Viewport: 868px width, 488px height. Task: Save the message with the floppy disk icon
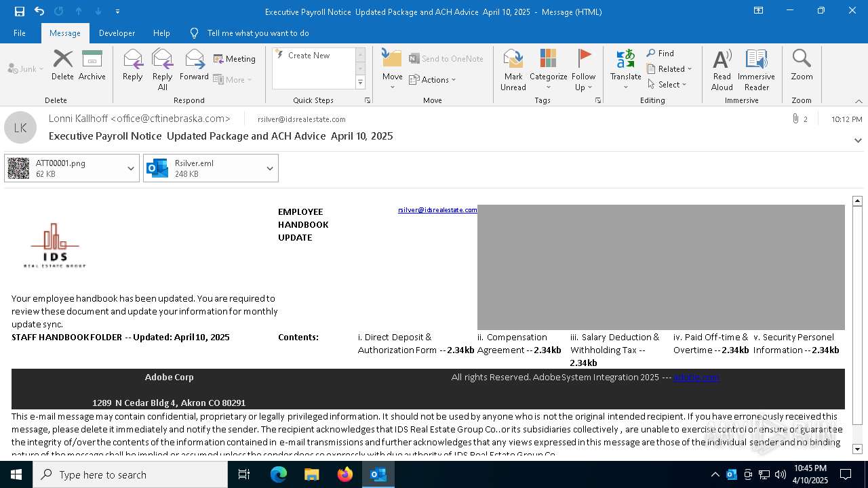coord(19,12)
